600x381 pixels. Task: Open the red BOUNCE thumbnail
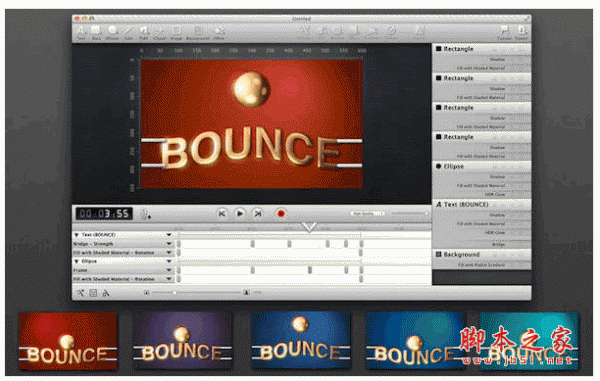pos(68,341)
